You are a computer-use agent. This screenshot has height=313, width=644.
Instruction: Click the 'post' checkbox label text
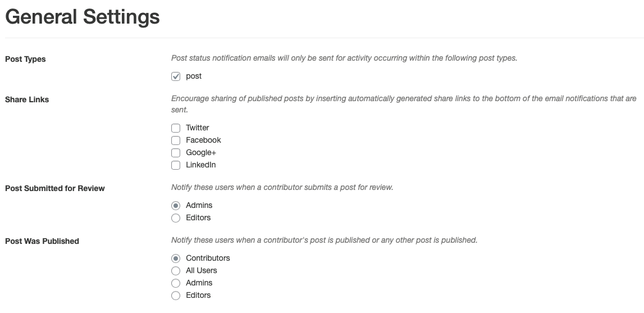(194, 76)
